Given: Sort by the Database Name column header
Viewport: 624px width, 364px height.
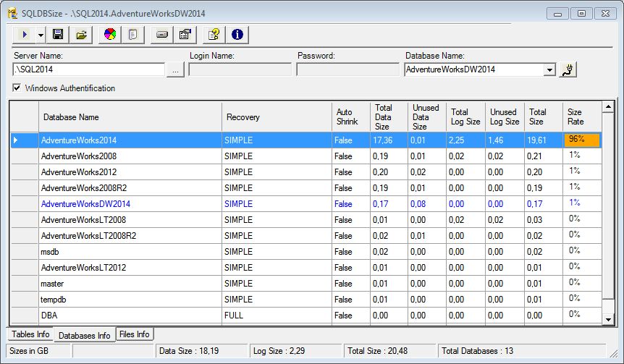Looking at the screenshot, I should (130, 117).
